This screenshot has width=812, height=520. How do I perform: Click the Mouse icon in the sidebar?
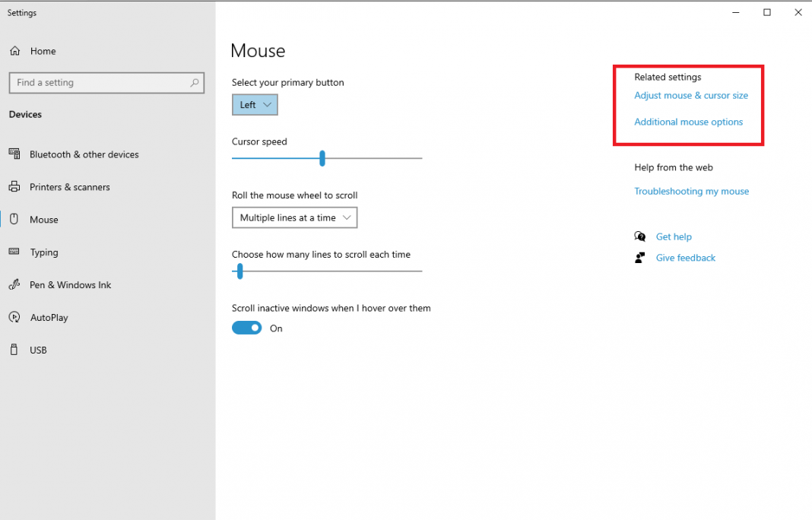(x=14, y=219)
